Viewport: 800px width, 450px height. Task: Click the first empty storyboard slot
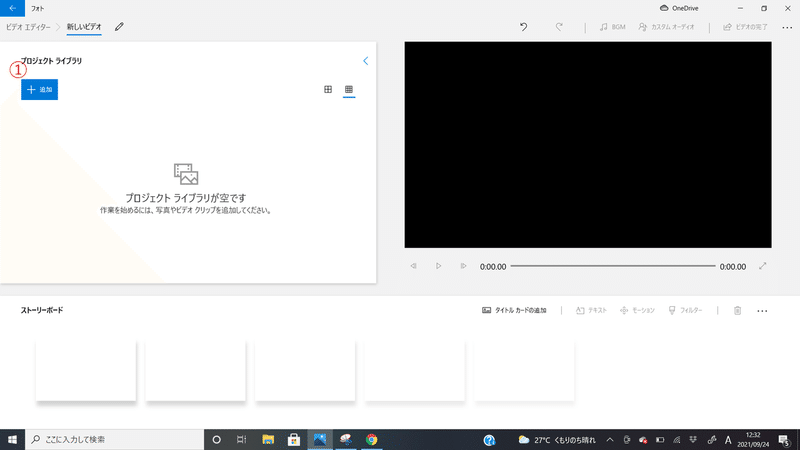(x=86, y=370)
